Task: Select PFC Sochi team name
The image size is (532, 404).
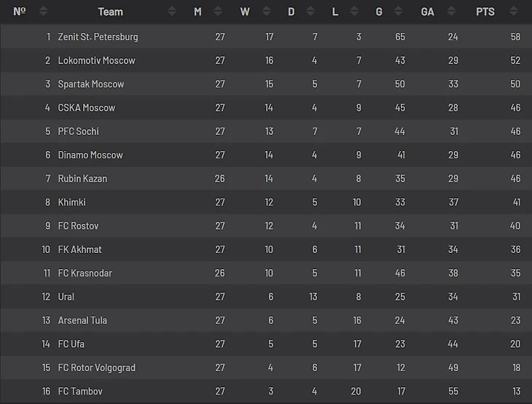Action: [78, 131]
